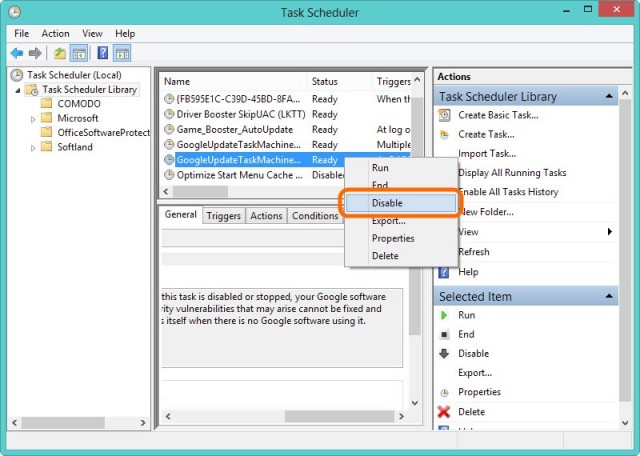The image size is (640, 456).
Task: Collapse the Selected Item actions section
Action: [609, 296]
